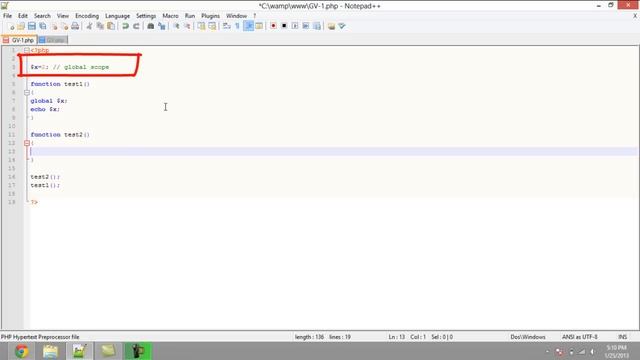The width and height of the screenshot is (640, 360).
Task: Create a new document with New icon
Action: (x=11, y=26)
